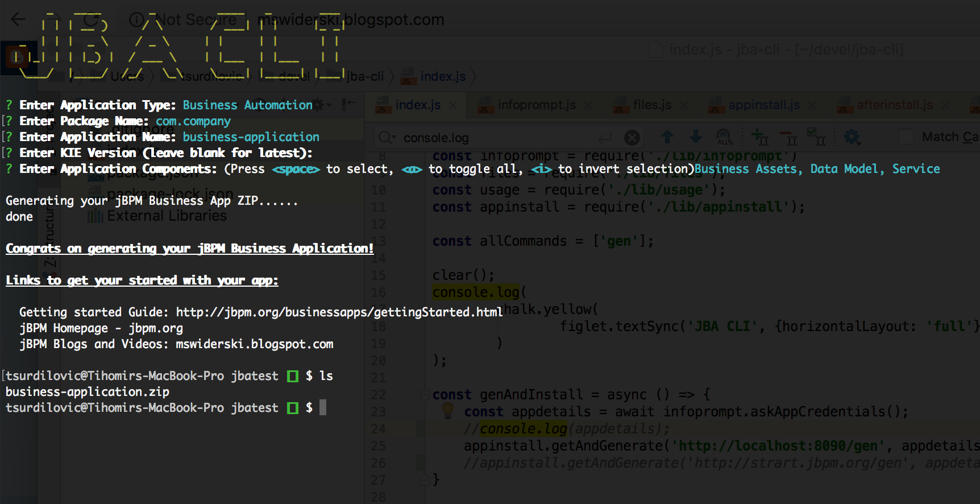Click the closing brace fold marker

pos(424,480)
